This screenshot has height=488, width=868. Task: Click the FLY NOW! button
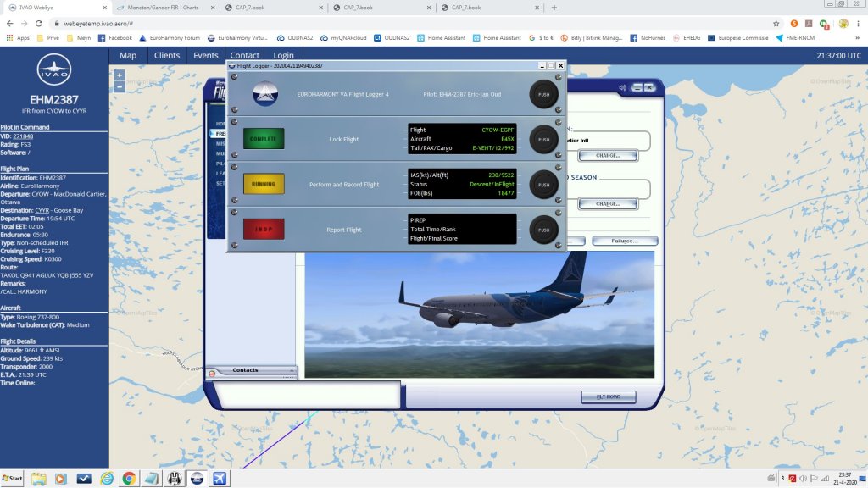(608, 396)
